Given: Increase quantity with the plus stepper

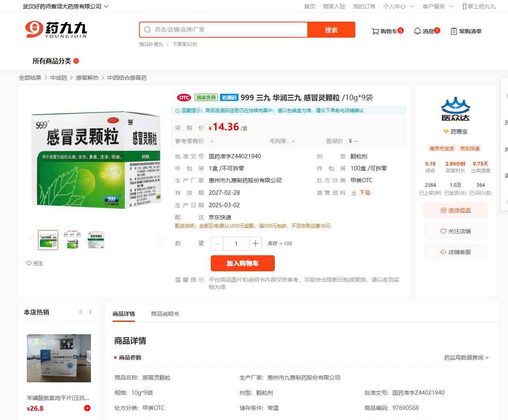Looking at the screenshot, I should click(255, 244).
